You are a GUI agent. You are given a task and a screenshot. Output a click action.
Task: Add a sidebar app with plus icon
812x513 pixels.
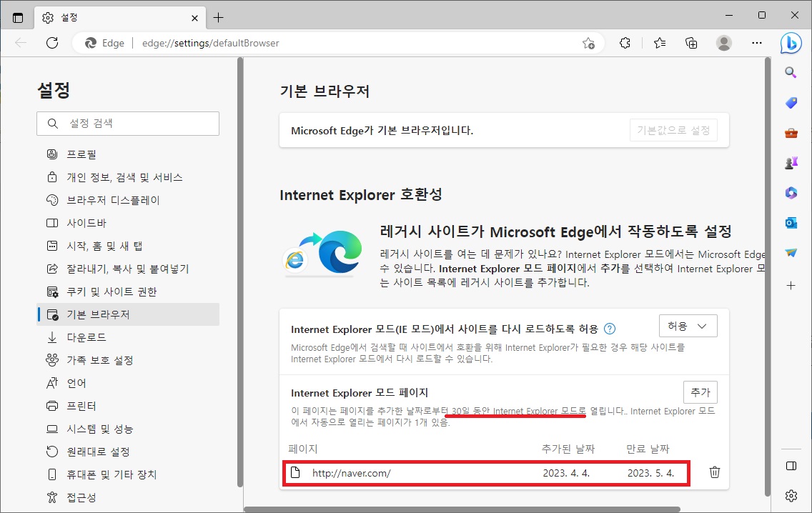pyautogui.click(x=791, y=285)
